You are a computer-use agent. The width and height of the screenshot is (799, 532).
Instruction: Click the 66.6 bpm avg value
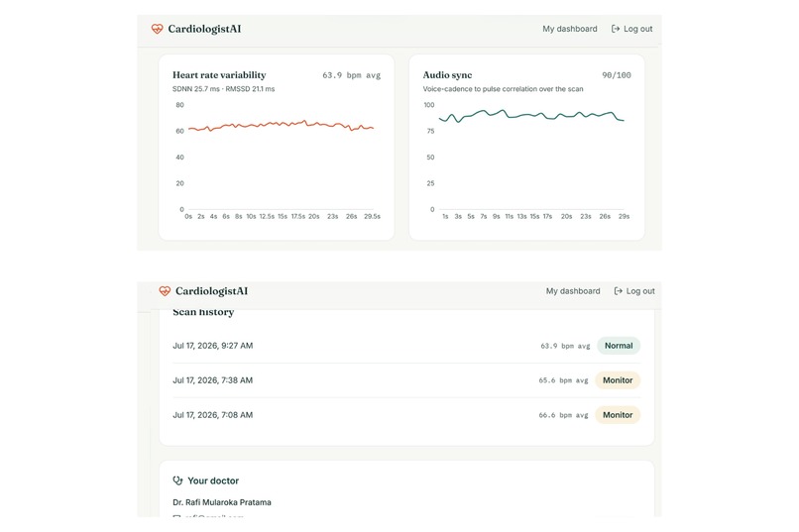point(563,415)
